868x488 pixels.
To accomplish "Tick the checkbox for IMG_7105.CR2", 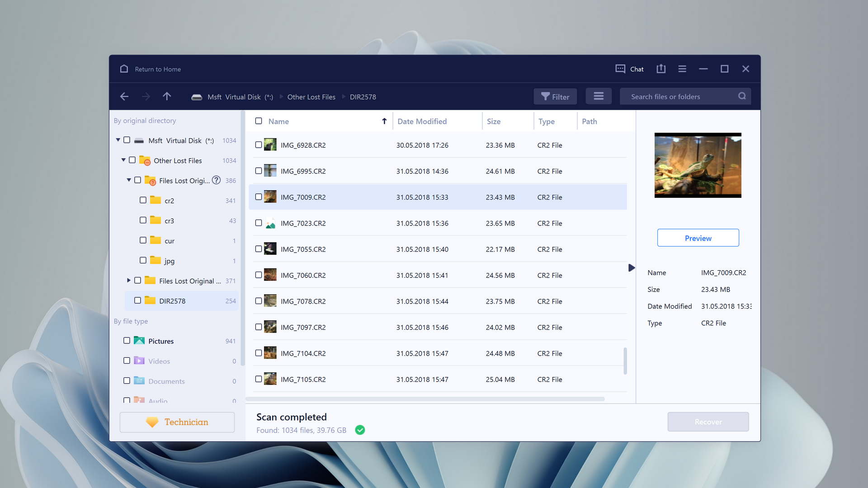I will 259,379.
